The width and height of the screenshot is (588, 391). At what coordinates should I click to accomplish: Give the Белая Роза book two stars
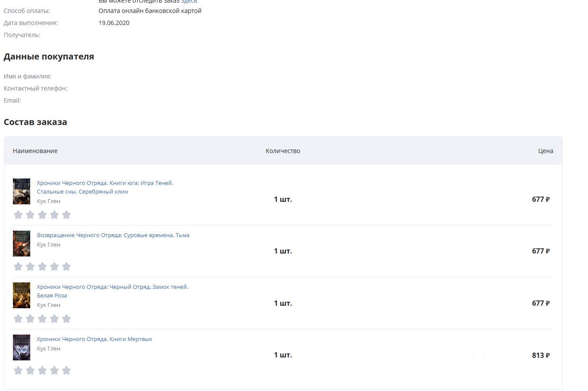pos(30,319)
